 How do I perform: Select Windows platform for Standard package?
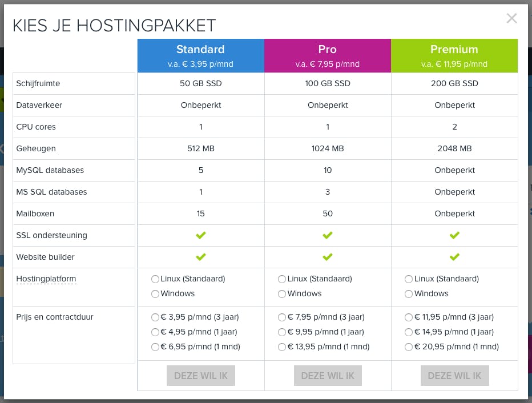(x=155, y=294)
